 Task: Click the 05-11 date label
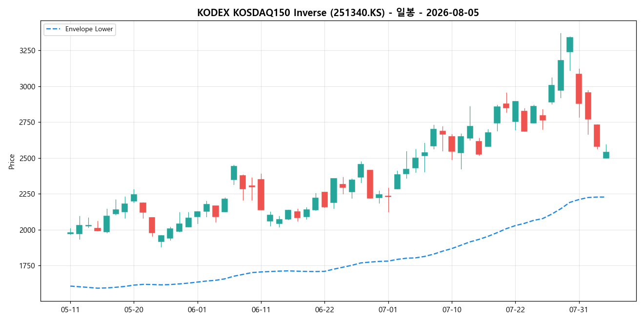point(70,309)
